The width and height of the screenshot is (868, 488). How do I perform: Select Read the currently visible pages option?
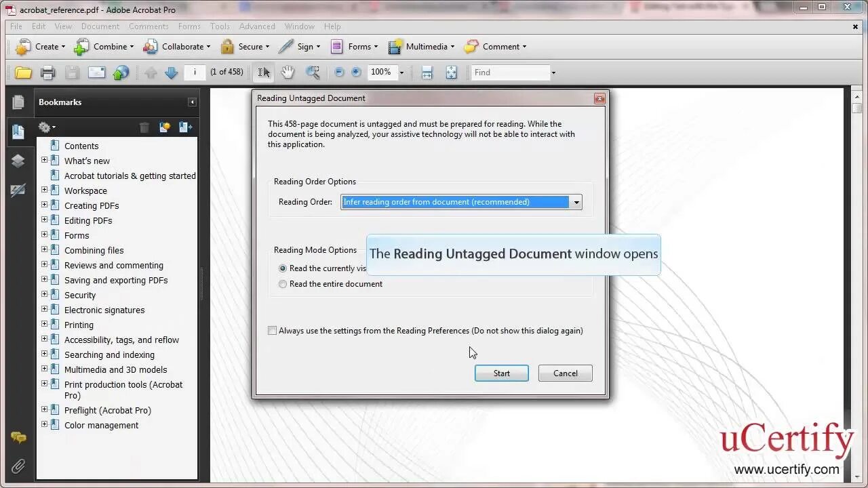tap(283, 268)
